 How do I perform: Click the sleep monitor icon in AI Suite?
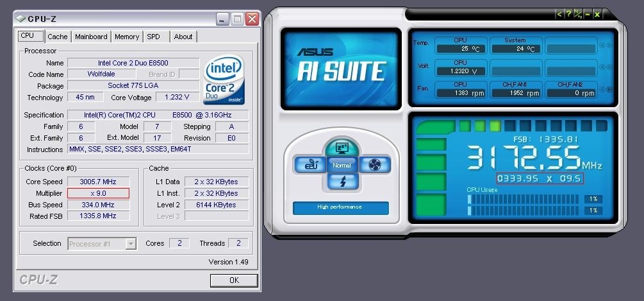coord(342,147)
